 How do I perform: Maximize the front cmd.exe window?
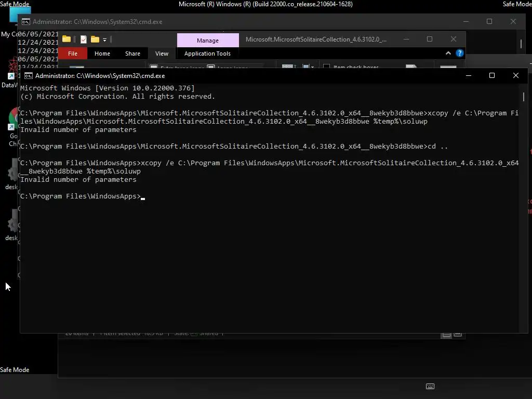[x=491, y=75]
